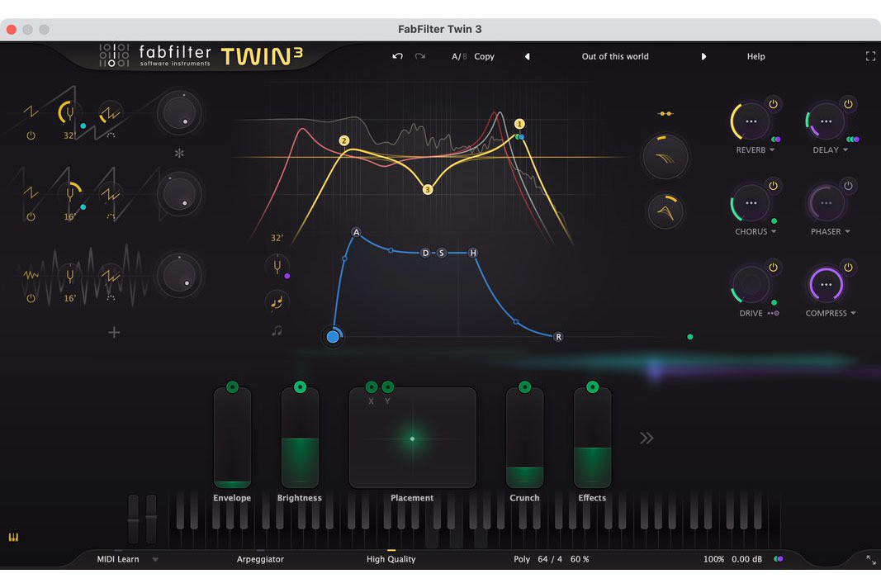Open the DELAY type dropdown
The image size is (881, 588).
831,150
